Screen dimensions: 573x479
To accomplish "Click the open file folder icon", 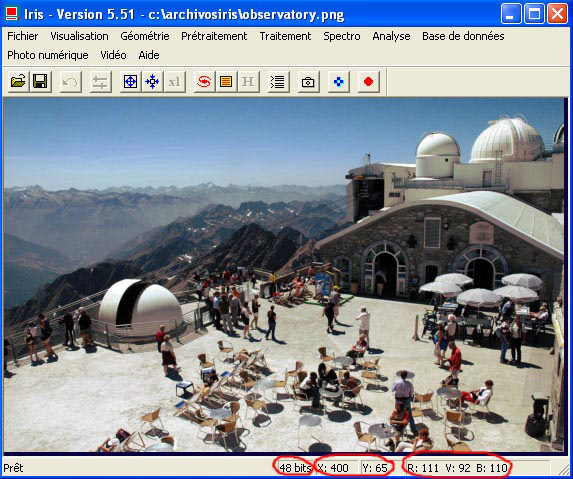I will (x=18, y=81).
